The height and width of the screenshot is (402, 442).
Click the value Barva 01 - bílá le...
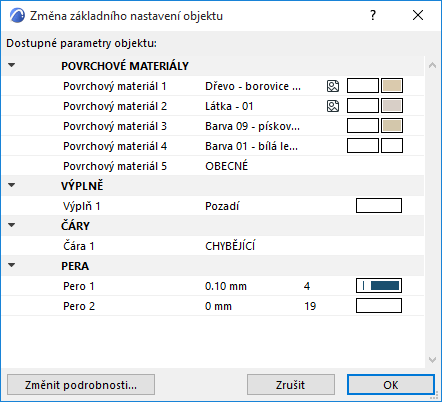[x=251, y=146]
